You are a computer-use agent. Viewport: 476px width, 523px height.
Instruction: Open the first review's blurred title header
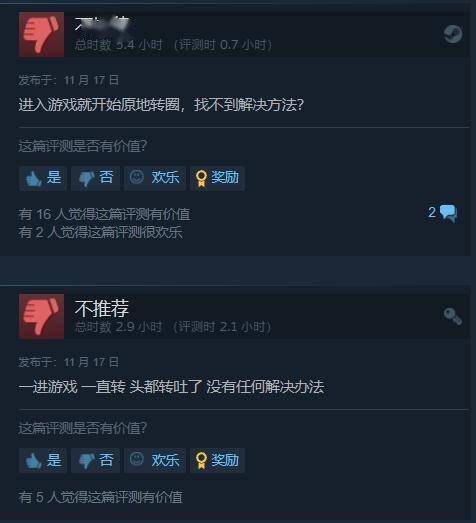click(102, 24)
